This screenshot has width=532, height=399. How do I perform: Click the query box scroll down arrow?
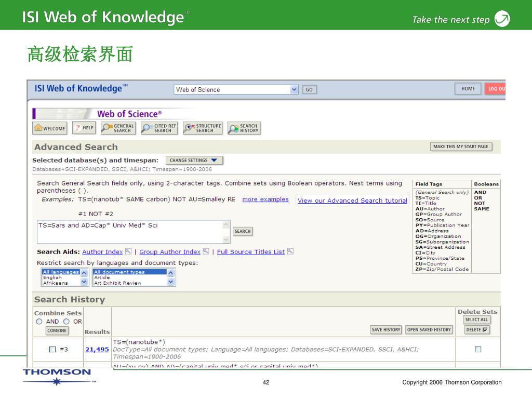pyautogui.click(x=226, y=240)
